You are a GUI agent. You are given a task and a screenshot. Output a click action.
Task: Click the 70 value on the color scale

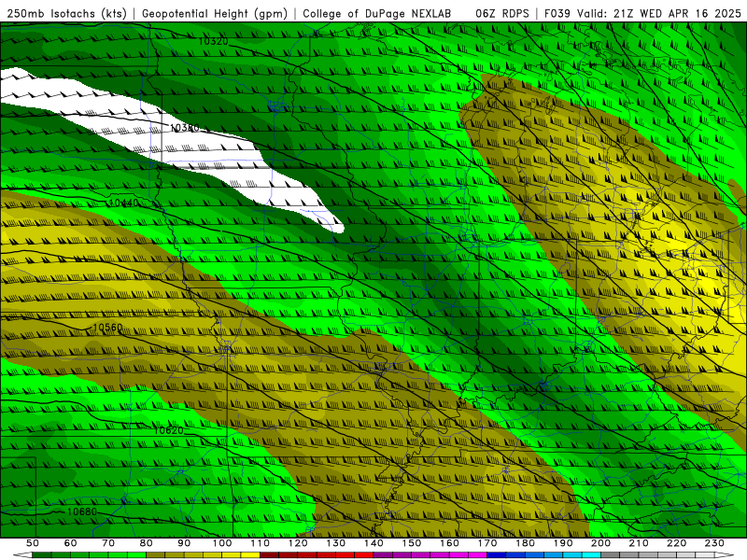tap(108, 543)
